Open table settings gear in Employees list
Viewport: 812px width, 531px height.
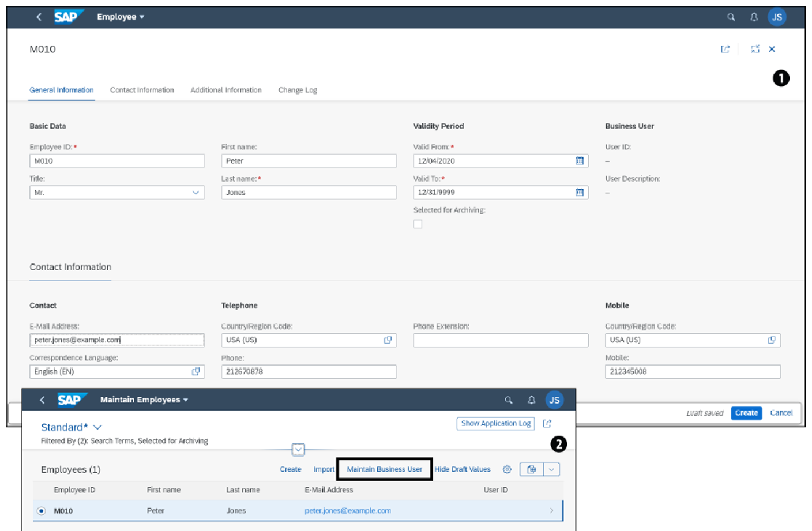506,469
